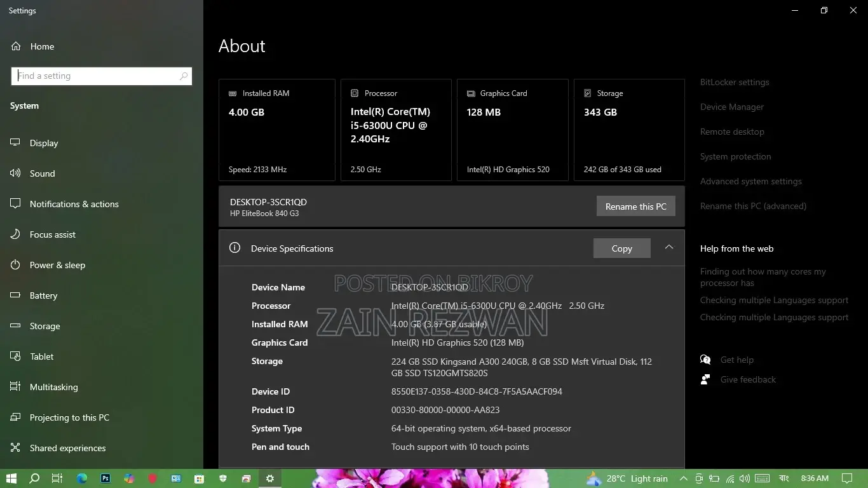Launch Microsoft Edge from the taskbar
This screenshot has width=868, height=488.
(x=82, y=478)
